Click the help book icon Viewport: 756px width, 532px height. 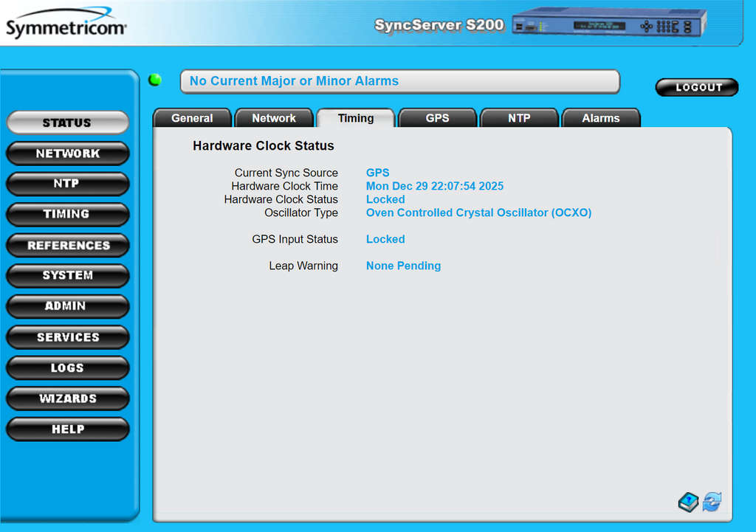pos(688,502)
